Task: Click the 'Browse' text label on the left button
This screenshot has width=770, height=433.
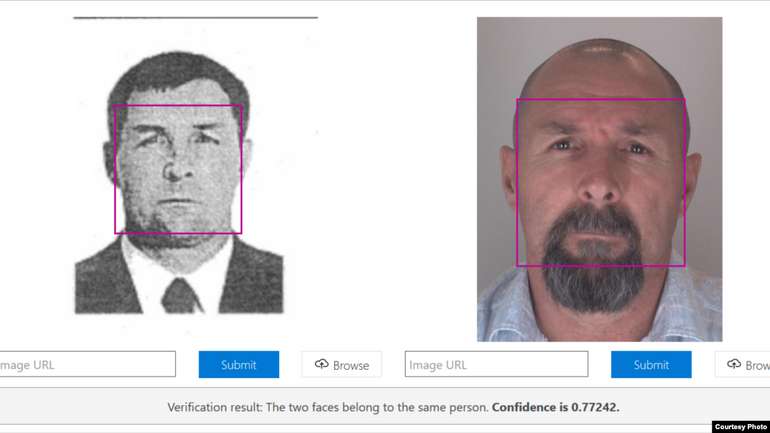Action: pos(351,365)
